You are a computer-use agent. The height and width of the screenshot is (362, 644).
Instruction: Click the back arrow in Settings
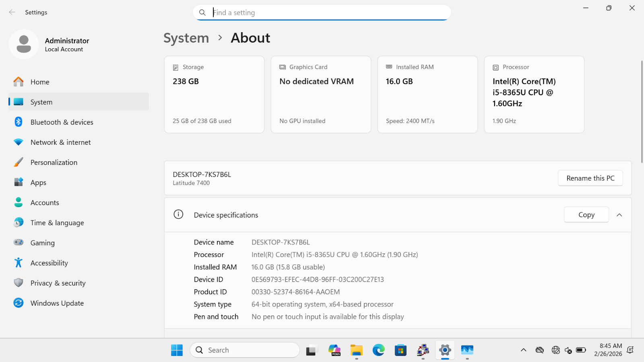[12, 12]
